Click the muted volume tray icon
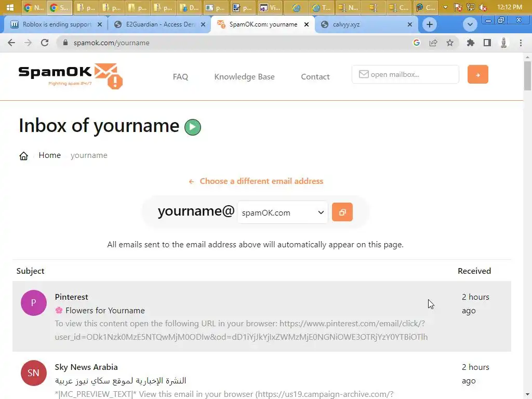The image size is (532, 399). (483, 7)
